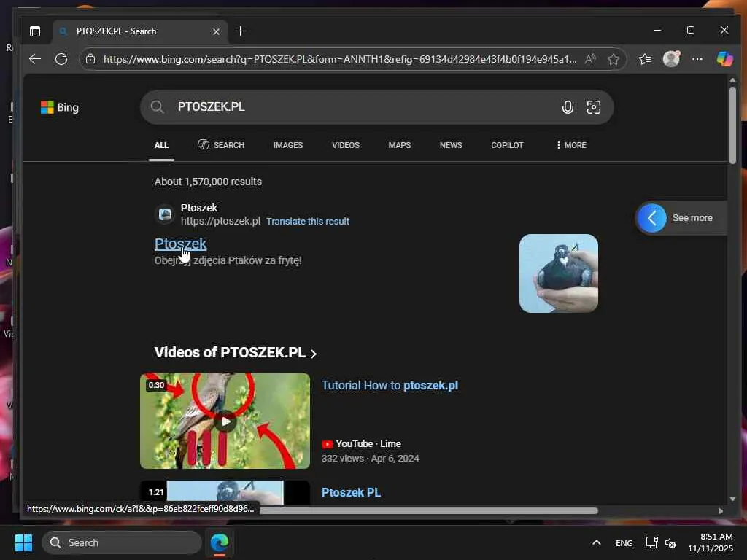Image resolution: width=747 pixels, height=560 pixels.
Task: Click About 1,570,000 results text
Action: 208,182
